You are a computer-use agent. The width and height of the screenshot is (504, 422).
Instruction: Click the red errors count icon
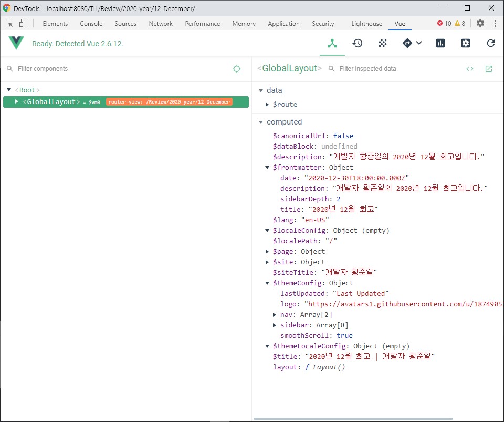[x=440, y=23]
